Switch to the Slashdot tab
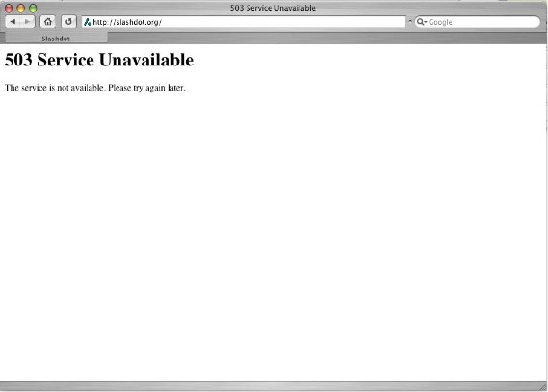548x392 pixels. (56, 39)
